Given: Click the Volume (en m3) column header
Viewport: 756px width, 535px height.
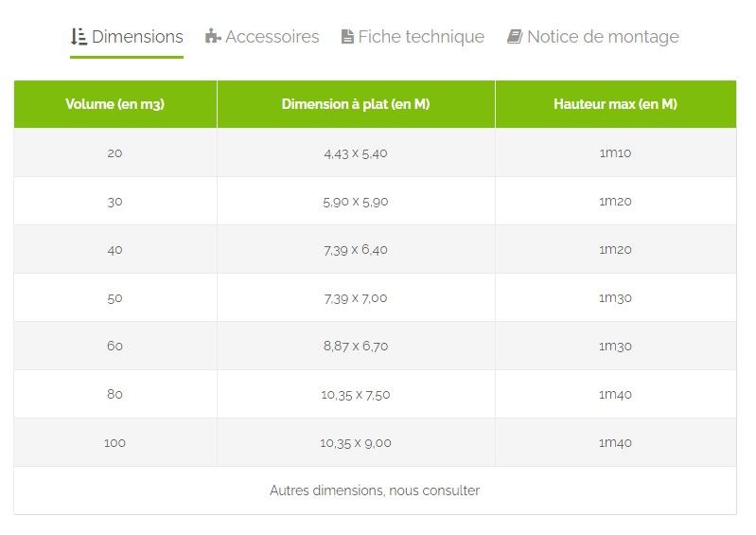Looking at the screenshot, I should pos(114,104).
